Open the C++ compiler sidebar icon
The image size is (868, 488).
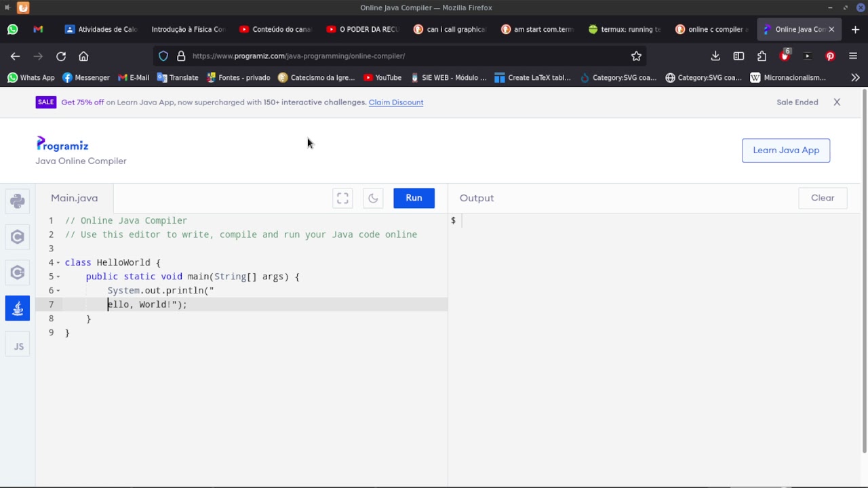point(18,272)
